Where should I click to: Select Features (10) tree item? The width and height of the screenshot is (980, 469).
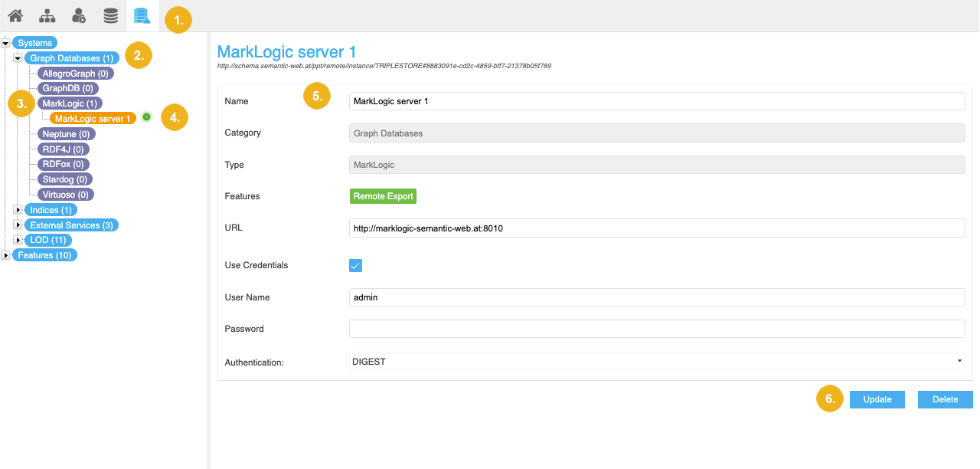pos(44,255)
